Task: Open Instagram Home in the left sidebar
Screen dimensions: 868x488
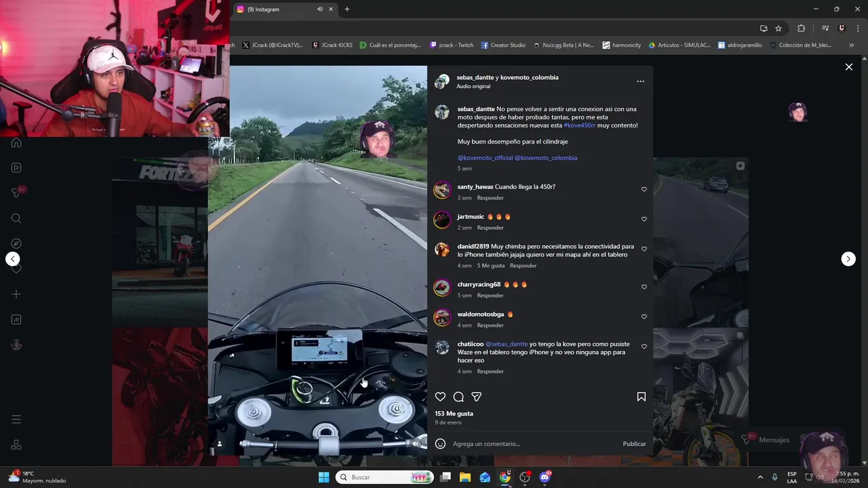Action: click(16, 142)
